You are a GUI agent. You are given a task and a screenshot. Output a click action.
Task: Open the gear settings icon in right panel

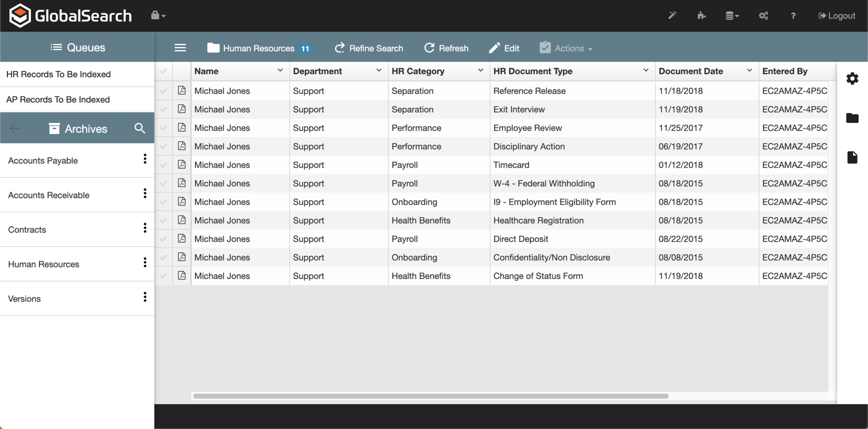852,78
